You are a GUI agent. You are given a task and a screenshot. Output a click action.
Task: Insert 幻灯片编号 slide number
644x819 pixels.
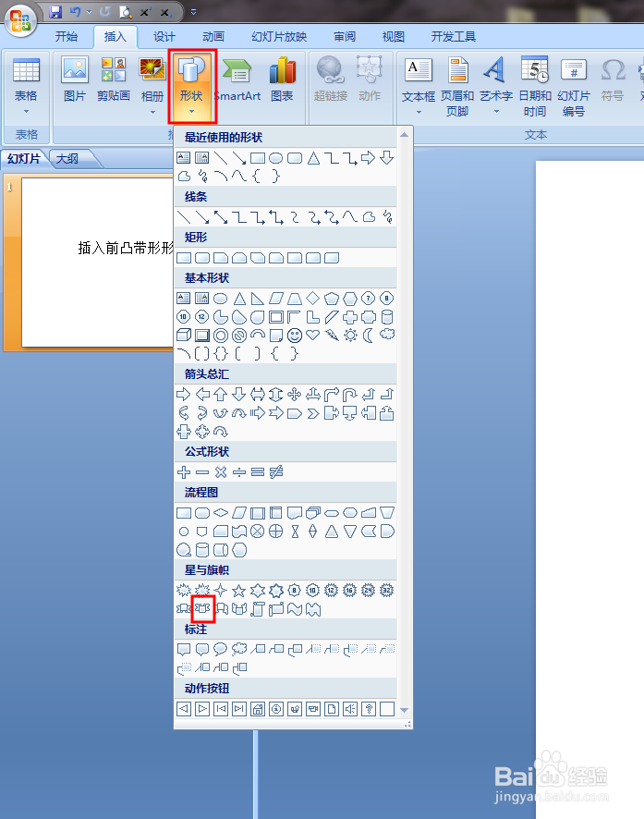(x=574, y=87)
